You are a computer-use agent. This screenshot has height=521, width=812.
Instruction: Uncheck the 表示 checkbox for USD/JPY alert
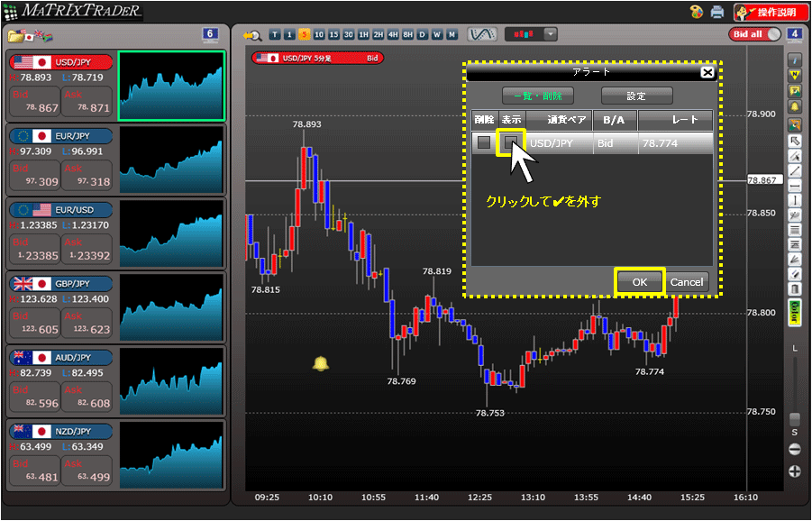click(511, 142)
